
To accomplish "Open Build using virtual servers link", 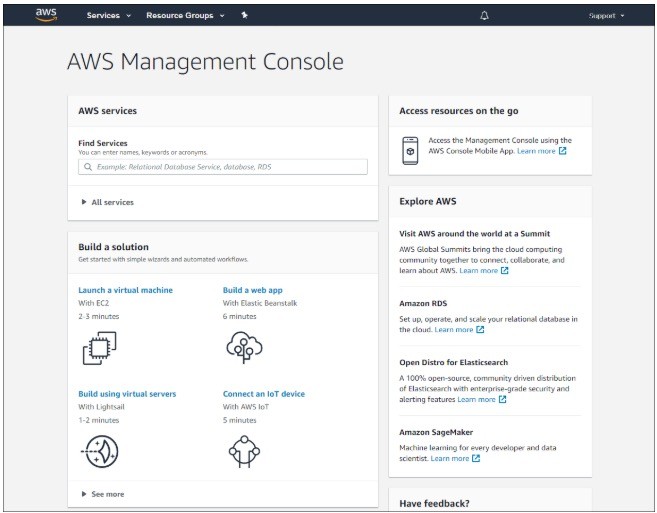I will [127, 394].
